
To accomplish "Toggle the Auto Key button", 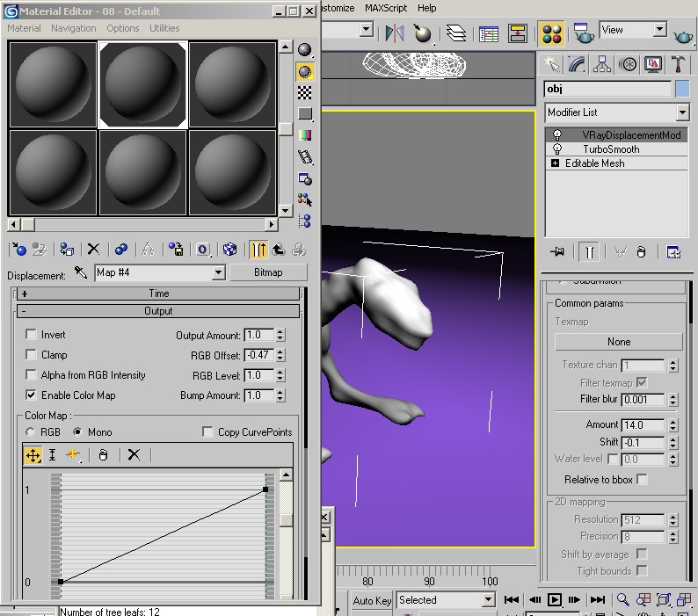I will pyautogui.click(x=372, y=601).
